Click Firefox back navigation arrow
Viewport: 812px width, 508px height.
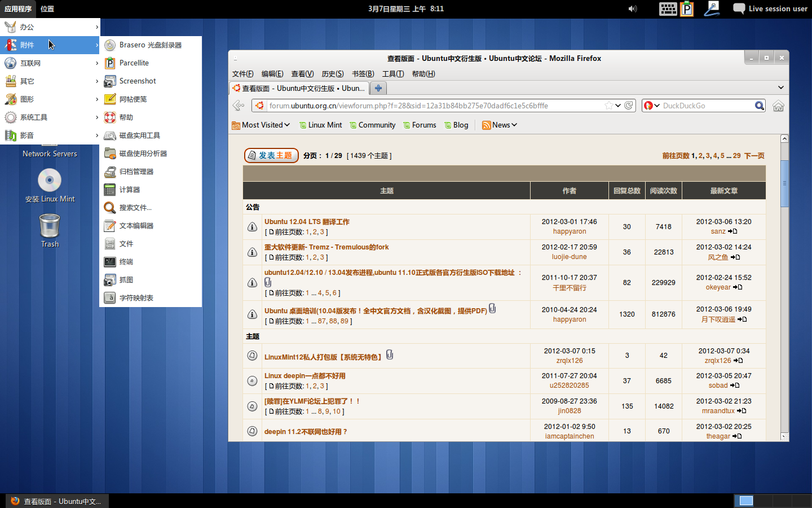coord(239,106)
